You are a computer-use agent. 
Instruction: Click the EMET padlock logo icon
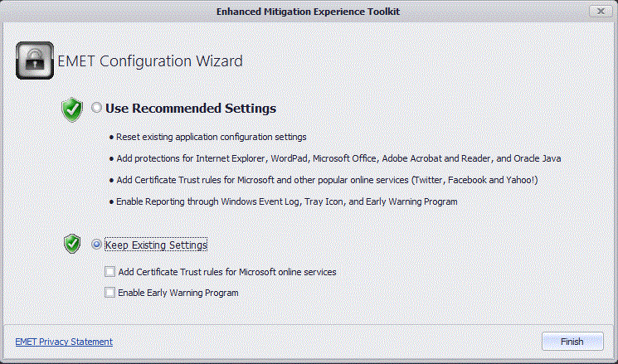click(x=34, y=61)
